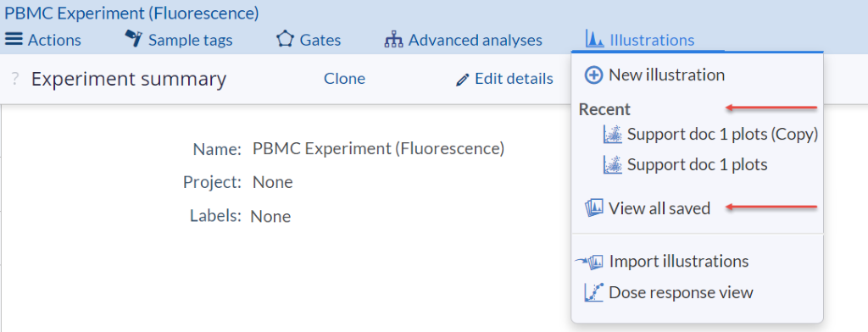
Task: Click the Name value PBMC Experiment (Fluorescence)
Action: 378,149
